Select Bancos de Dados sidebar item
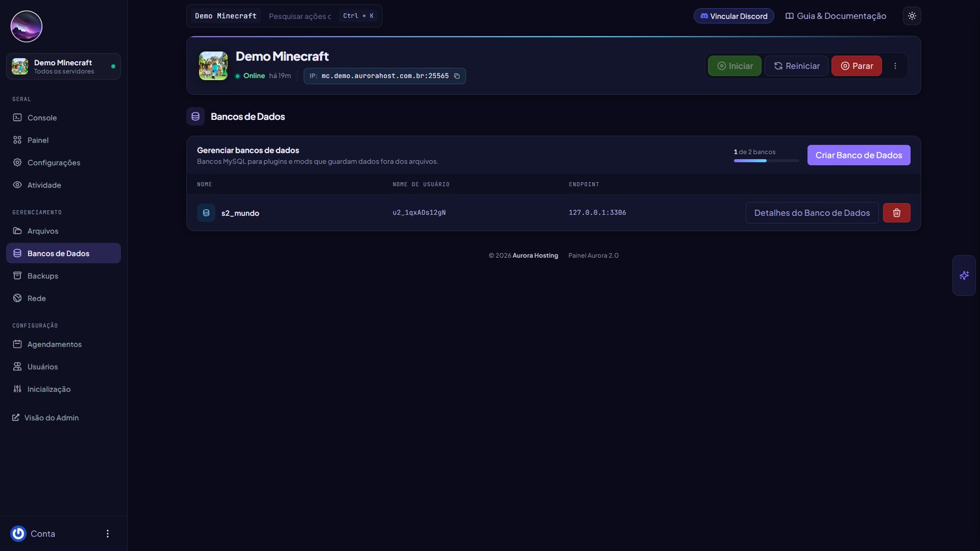The image size is (980, 551). [63, 253]
